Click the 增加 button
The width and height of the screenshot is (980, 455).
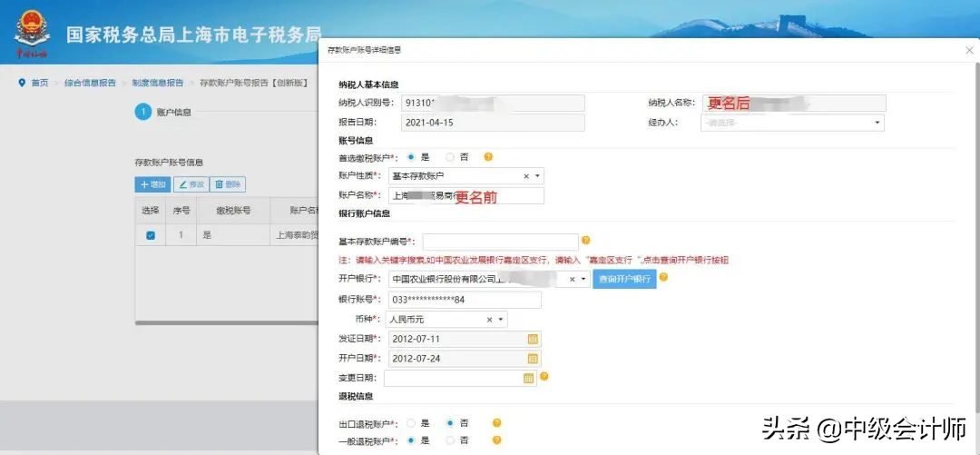click(152, 184)
